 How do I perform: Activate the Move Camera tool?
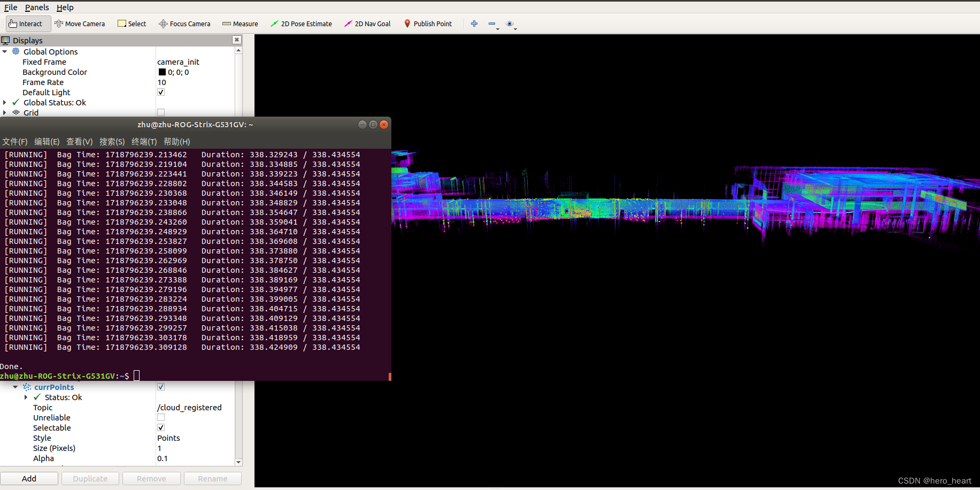80,24
